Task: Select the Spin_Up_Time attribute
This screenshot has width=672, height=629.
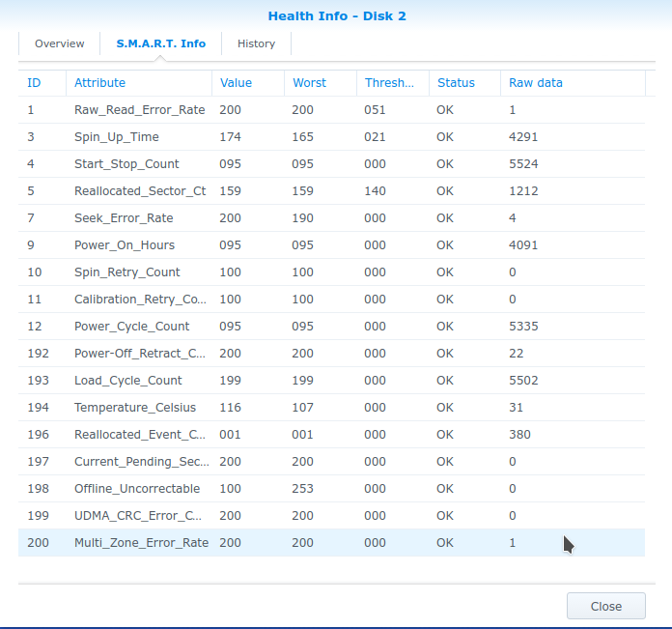Action: coord(117,137)
